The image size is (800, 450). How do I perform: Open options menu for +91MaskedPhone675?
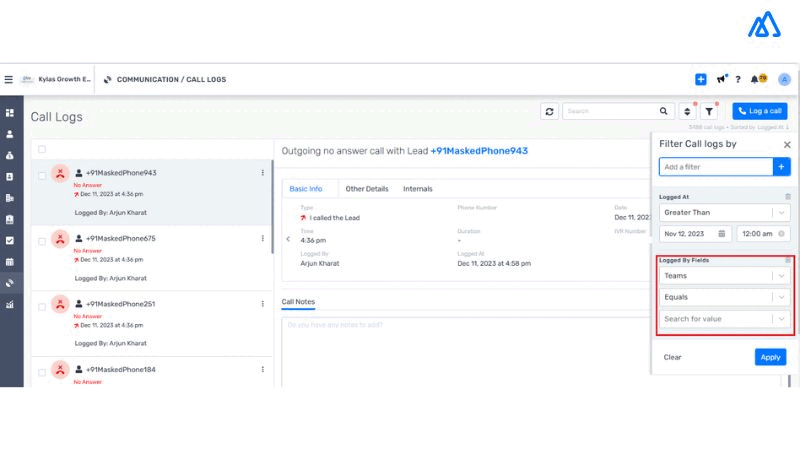263,238
